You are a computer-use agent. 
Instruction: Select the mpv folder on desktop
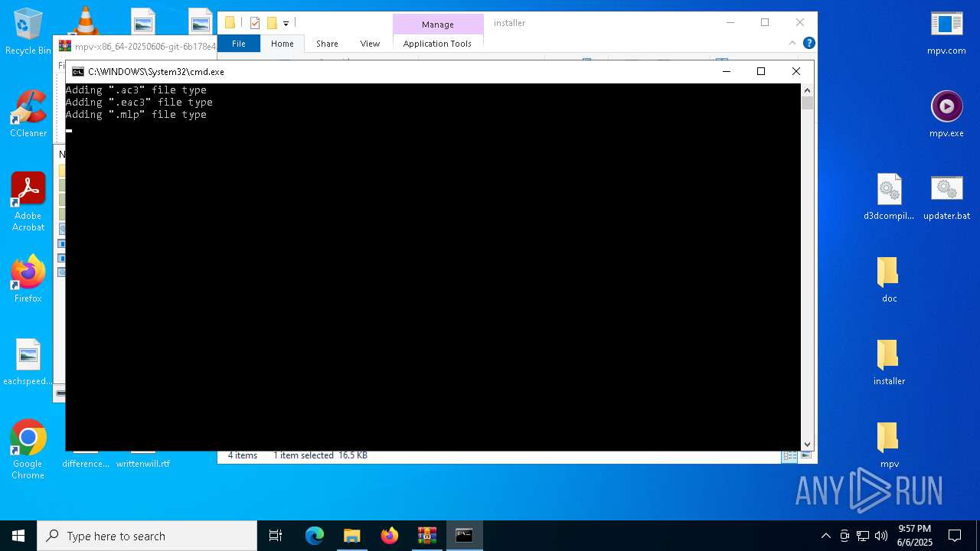(889, 445)
